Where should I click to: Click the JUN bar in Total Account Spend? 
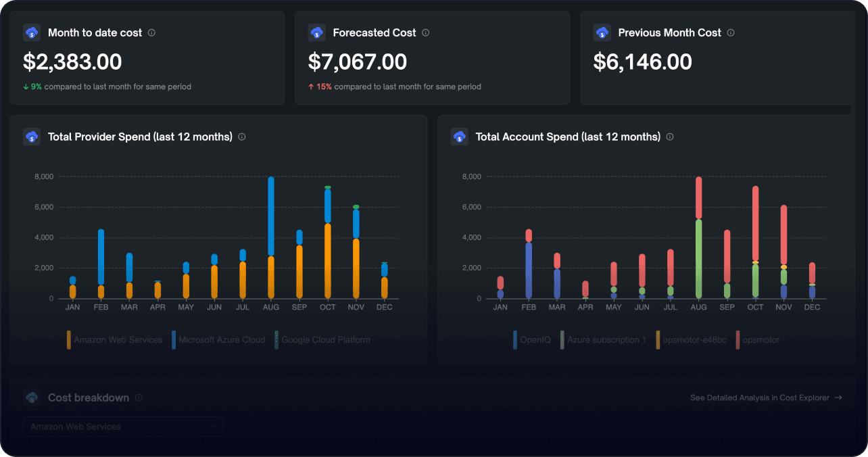point(642,276)
